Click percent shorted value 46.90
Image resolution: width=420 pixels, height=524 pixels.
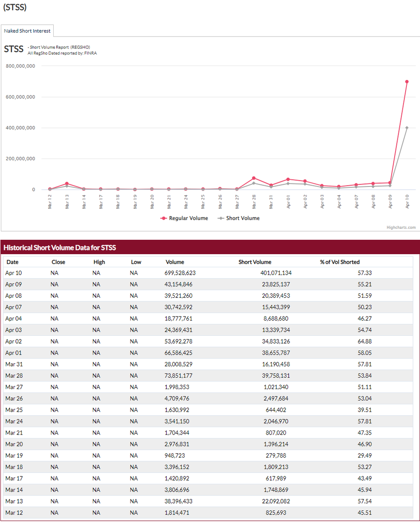(365, 444)
